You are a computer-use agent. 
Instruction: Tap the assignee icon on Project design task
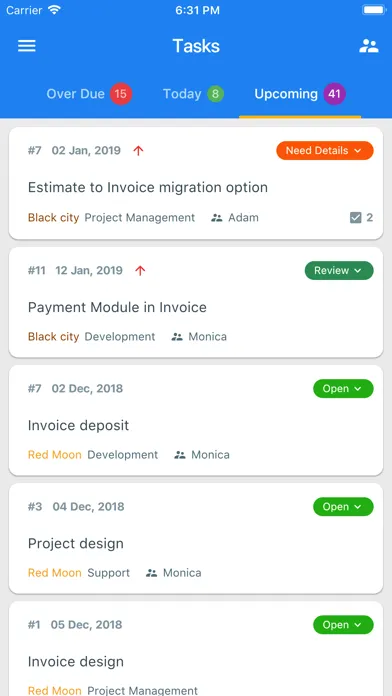151,573
